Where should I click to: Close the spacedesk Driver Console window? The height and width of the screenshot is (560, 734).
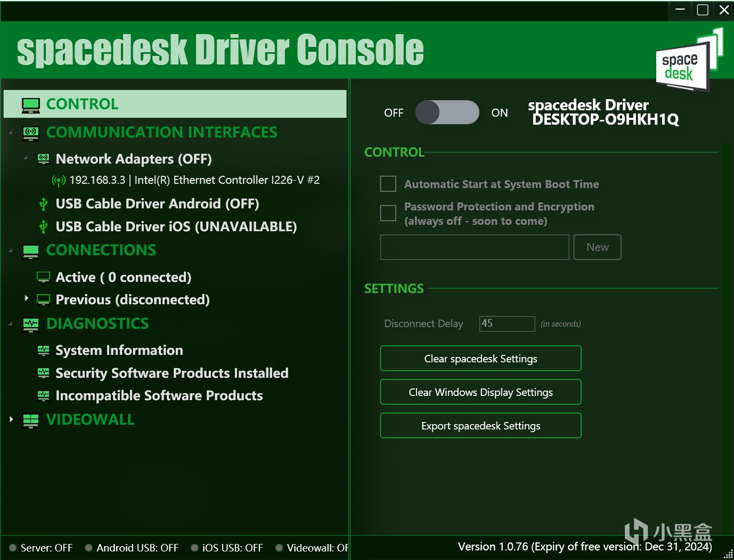pyautogui.click(x=724, y=10)
